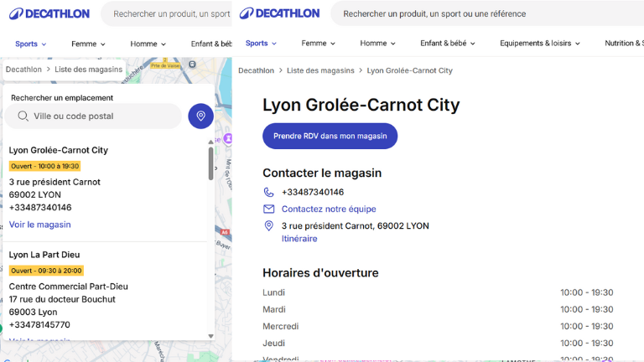Screen dimensions: 644x362
Task: Click Ouvert - 09:30 à 20:00 badge
Action: tap(46, 271)
